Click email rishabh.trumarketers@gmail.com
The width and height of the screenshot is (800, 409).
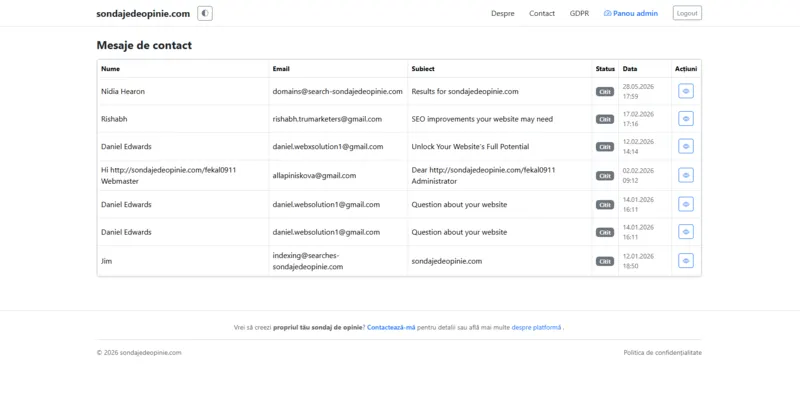327,119
